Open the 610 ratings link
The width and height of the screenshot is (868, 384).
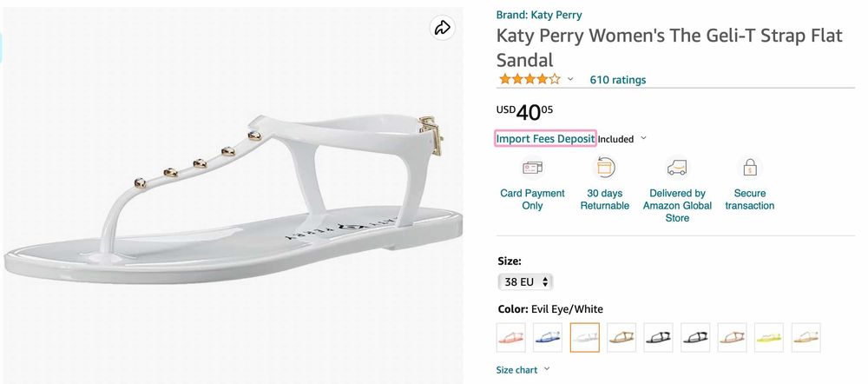point(618,80)
